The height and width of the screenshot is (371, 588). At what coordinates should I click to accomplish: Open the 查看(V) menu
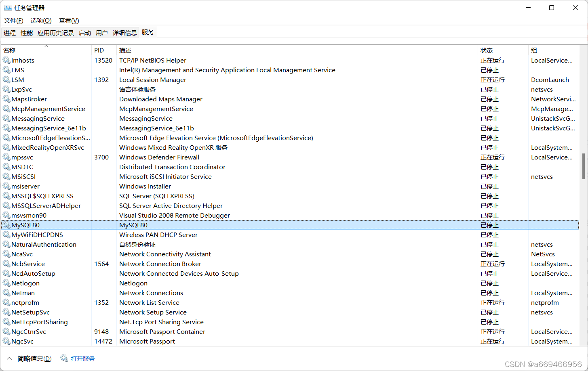click(x=69, y=21)
